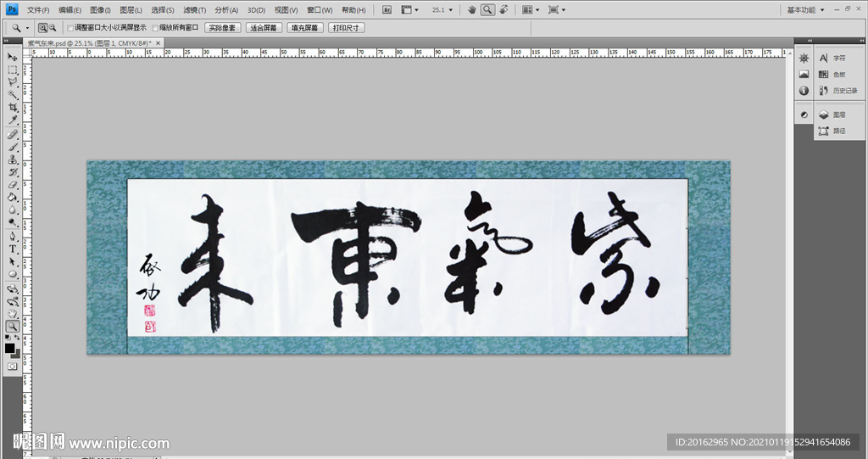Open the 基本功能 workspace switcher

coord(806,10)
